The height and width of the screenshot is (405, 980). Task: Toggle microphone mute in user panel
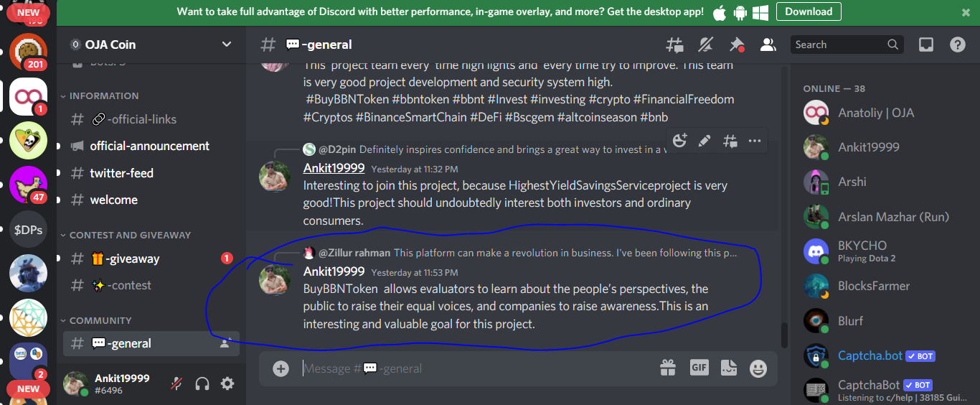pos(176,383)
